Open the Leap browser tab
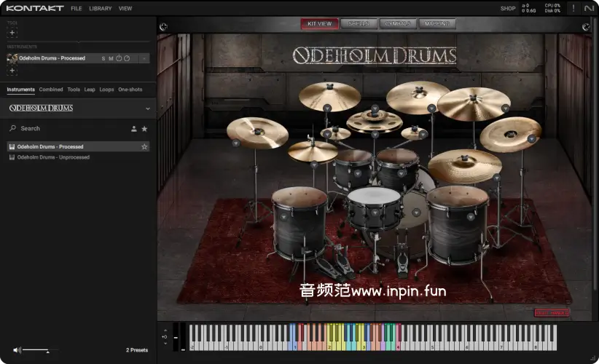Viewport: 599px width, 364px height. coord(90,90)
